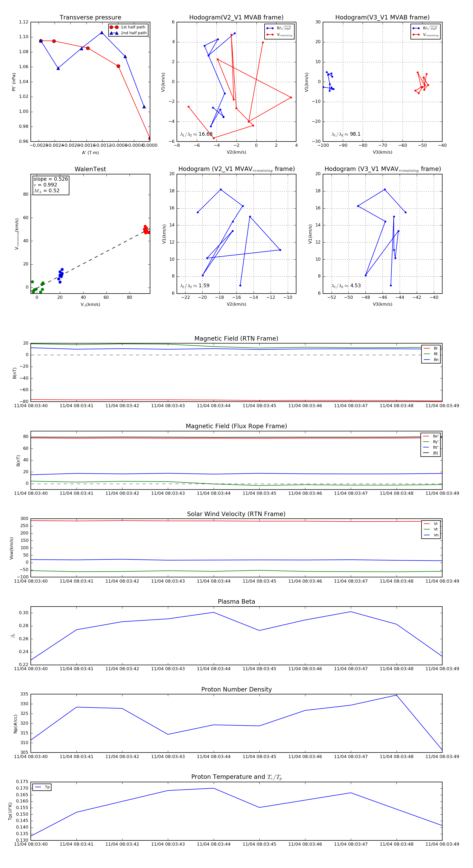
Task: Click the 'WalenTest' plot title
Action: [x=90, y=169]
